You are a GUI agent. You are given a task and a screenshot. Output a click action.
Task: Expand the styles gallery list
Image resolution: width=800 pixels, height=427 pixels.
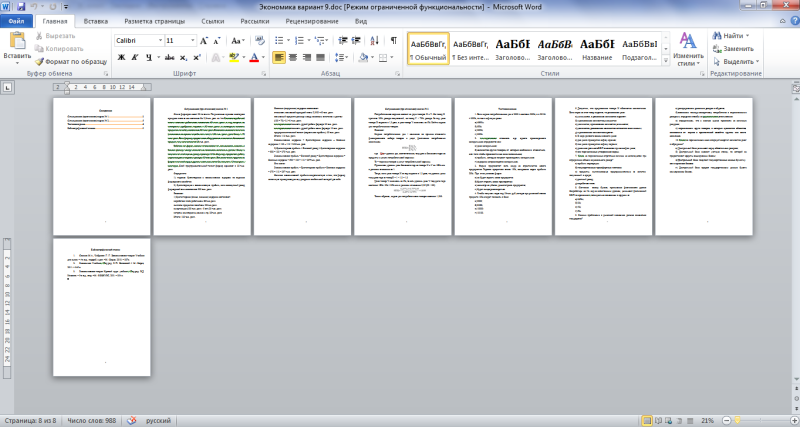point(666,61)
